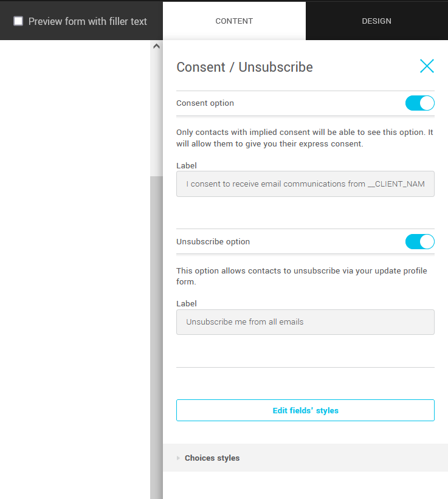
Task: Click the Consent / Unsubscribe panel title
Action: click(x=244, y=67)
